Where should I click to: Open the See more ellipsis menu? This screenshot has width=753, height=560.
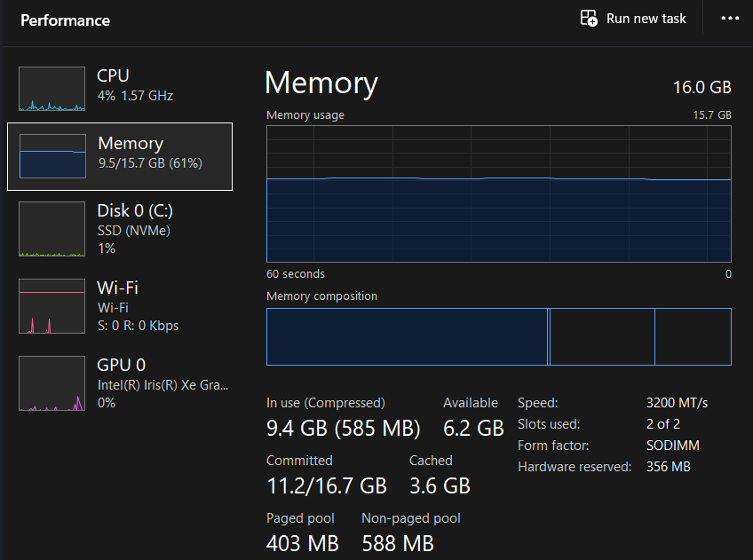730,18
